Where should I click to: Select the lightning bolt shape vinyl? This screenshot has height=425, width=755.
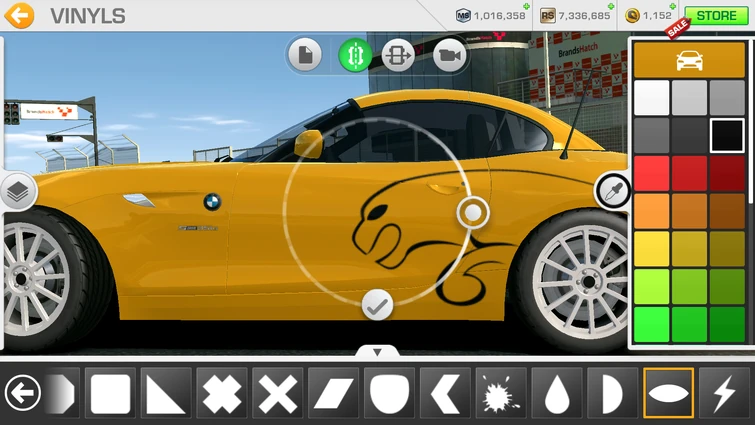coord(724,393)
